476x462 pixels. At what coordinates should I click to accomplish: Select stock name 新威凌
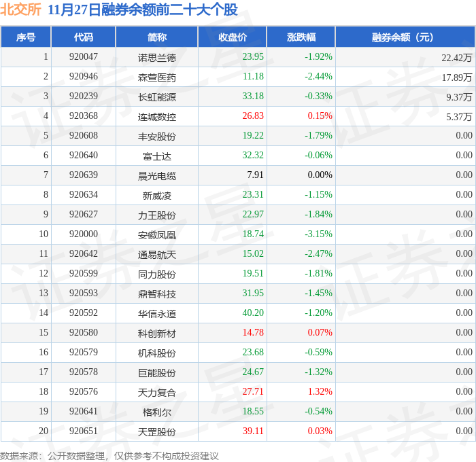(x=156, y=196)
